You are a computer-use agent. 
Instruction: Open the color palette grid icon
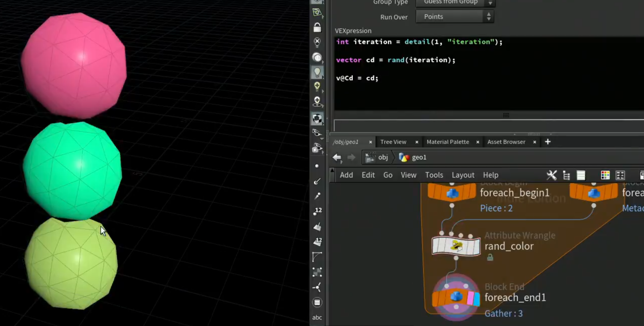point(605,175)
